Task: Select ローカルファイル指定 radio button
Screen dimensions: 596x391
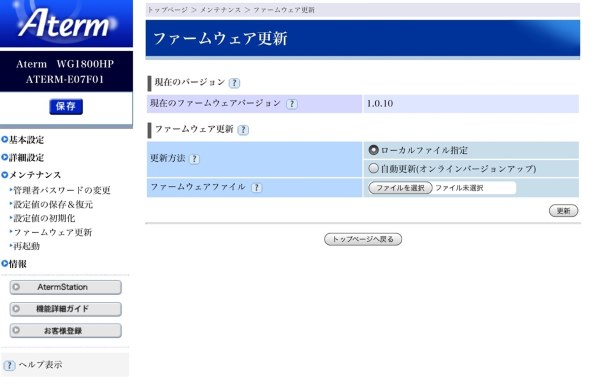Action: click(373, 150)
